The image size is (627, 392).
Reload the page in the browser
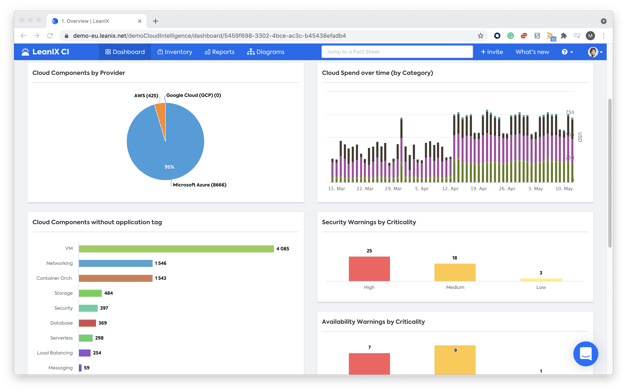pyautogui.click(x=50, y=36)
